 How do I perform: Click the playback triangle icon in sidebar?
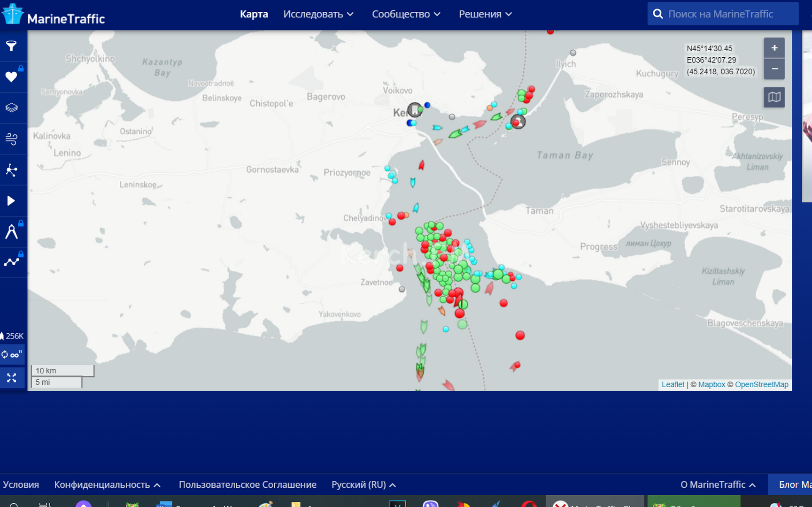pos(11,201)
